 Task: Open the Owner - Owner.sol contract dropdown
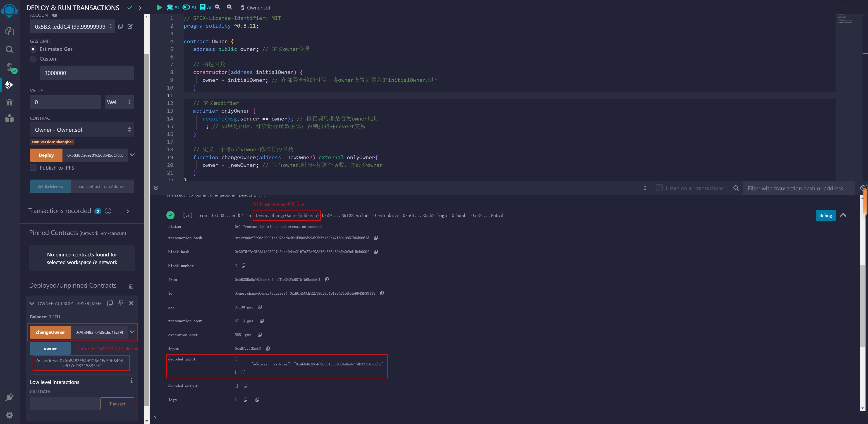[x=82, y=130]
